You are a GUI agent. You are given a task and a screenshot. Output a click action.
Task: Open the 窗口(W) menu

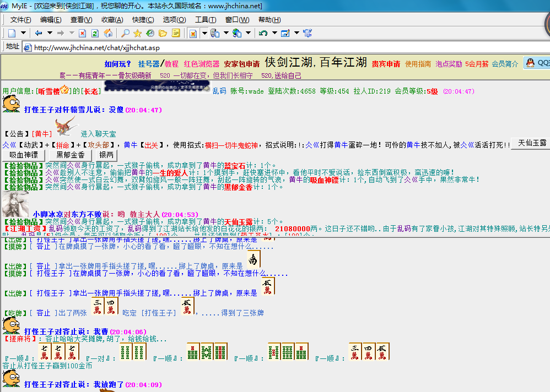pyautogui.click(x=237, y=20)
